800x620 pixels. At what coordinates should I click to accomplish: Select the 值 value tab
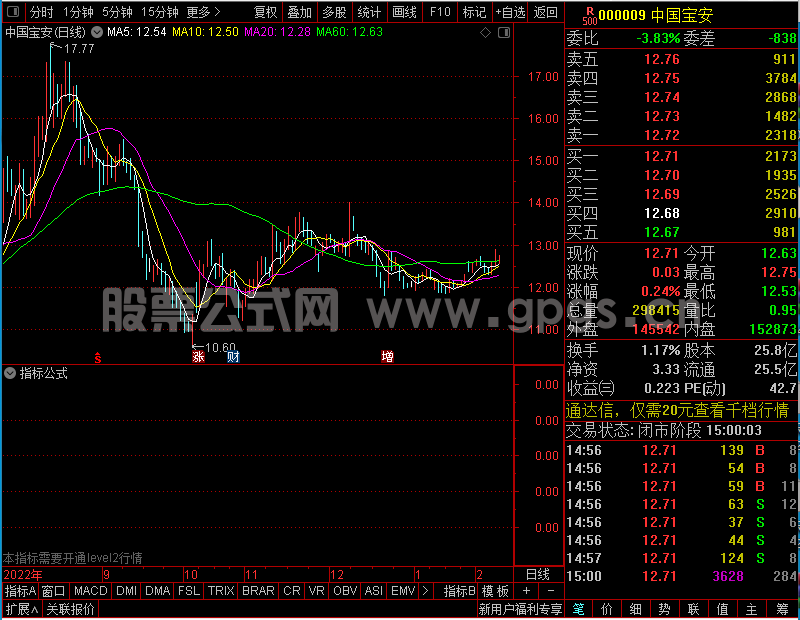722,609
